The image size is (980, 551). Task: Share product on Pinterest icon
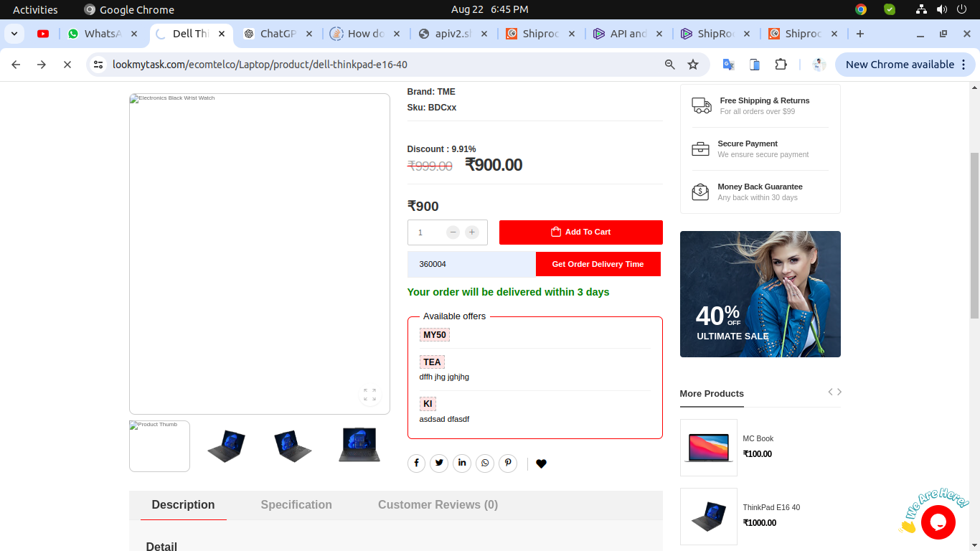pos(508,463)
